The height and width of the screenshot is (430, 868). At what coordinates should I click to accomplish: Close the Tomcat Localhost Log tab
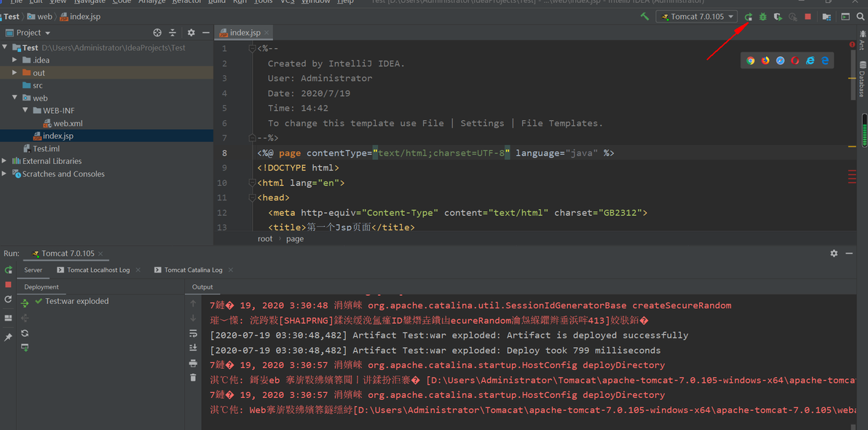(x=138, y=270)
